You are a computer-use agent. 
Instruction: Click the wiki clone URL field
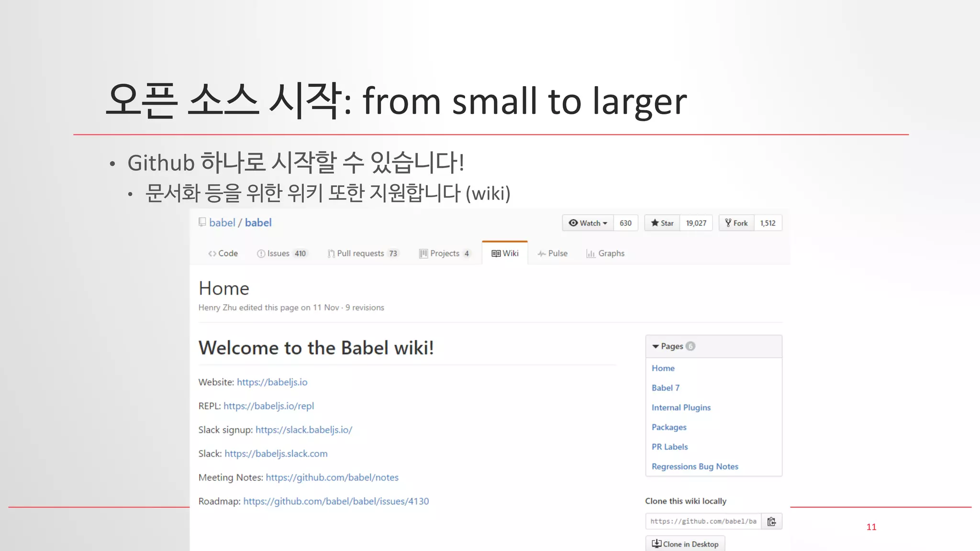pyautogui.click(x=703, y=521)
